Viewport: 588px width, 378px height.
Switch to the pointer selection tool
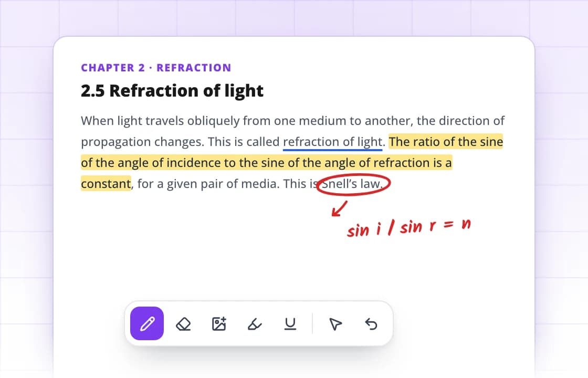click(335, 323)
